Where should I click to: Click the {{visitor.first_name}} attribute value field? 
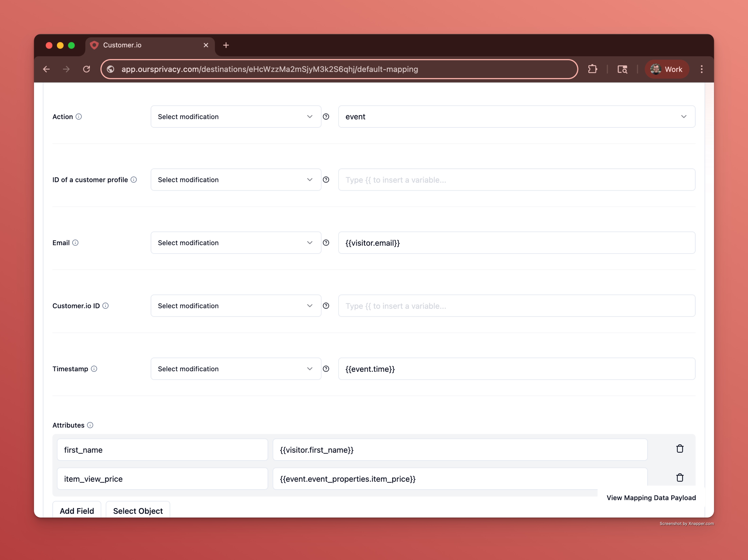pyautogui.click(x=460, y=450)
